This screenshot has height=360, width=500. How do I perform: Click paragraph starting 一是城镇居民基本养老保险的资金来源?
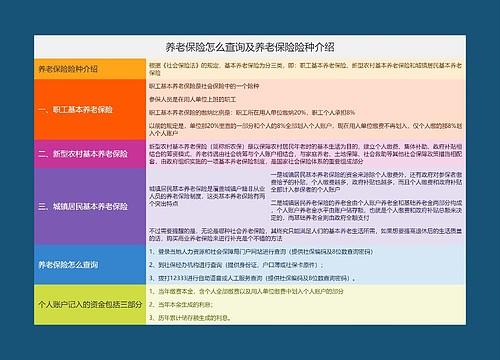[x=366, y=182]
